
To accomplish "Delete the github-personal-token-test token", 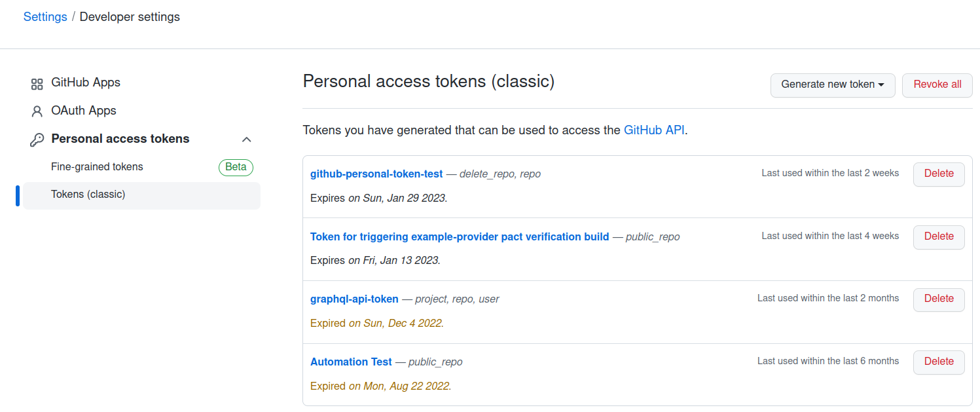I will [x=938, y=174].
